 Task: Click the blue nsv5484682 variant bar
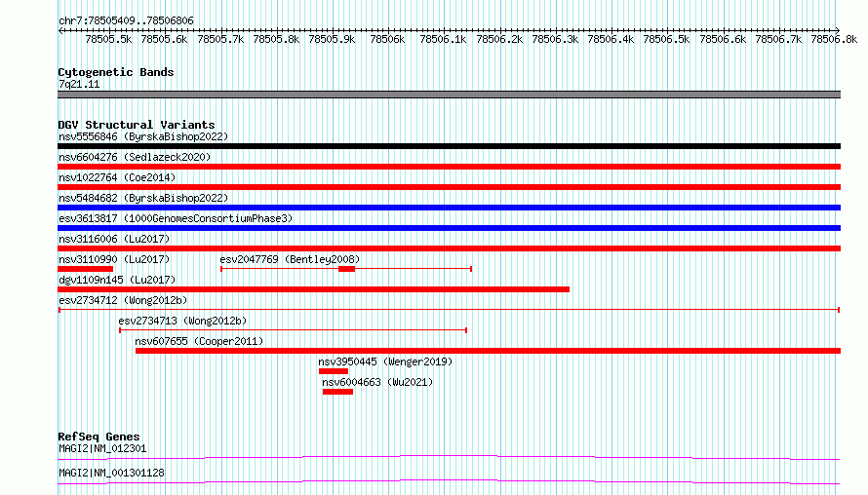click(x=449, y=208)
